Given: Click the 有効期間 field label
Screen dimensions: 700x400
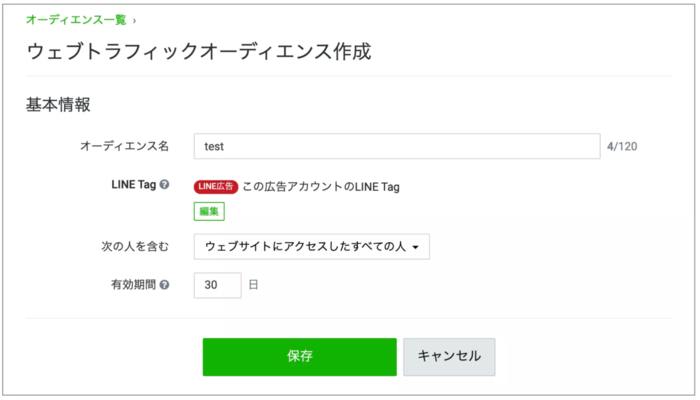Looking at the screenshot, I should tap(132, 285).
